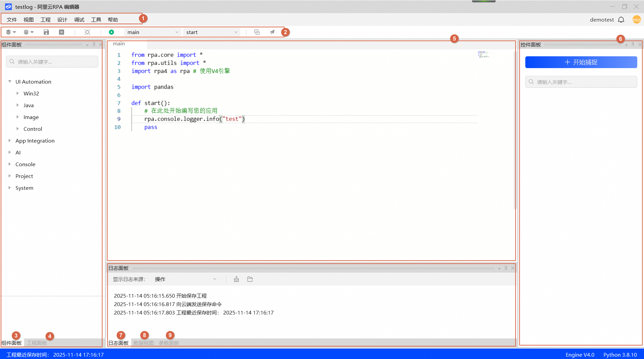Expand the Project tree node
The image size is (644, 359).
(x=9, y=176)
